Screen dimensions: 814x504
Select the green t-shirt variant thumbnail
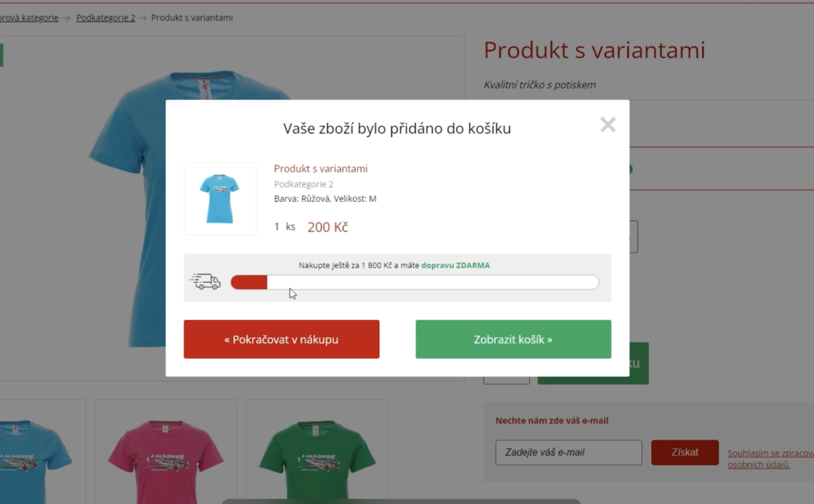[x=317, y=452]
